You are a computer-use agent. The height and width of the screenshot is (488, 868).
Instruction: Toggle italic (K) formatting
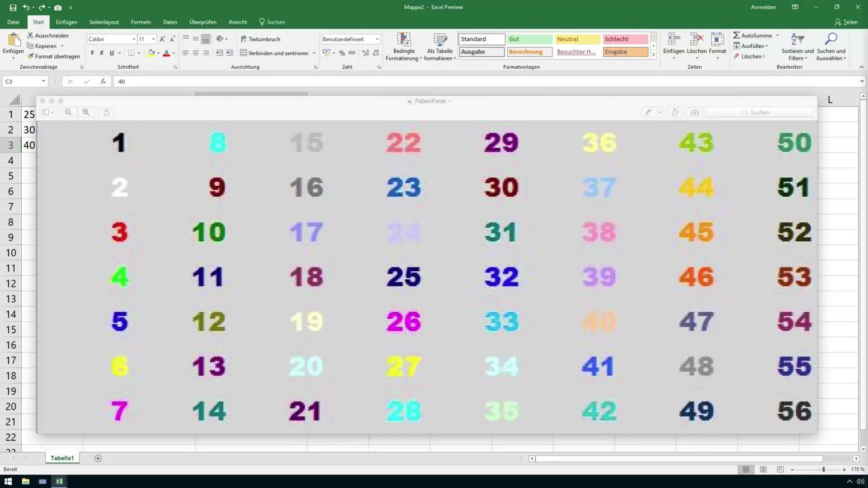(102, 53)
